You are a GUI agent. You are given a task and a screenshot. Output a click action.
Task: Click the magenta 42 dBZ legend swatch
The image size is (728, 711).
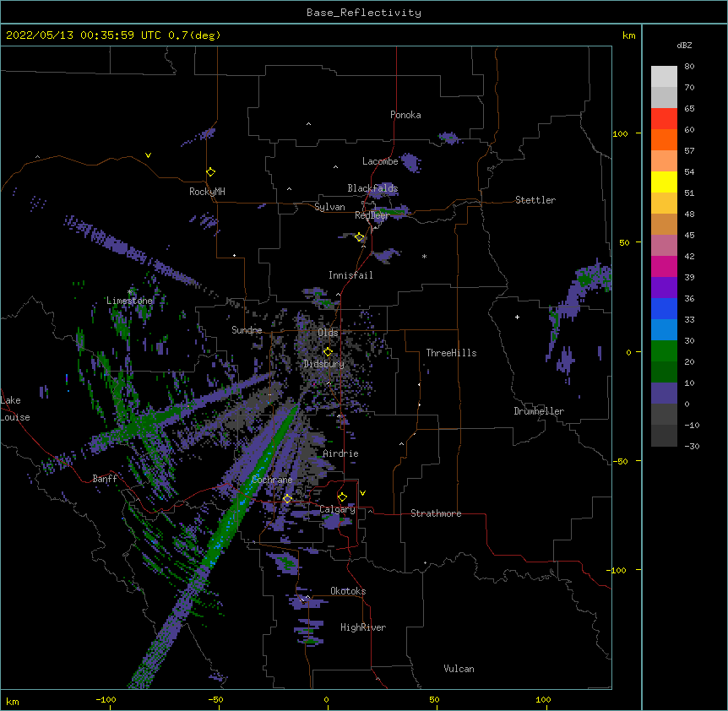point(664,266)
